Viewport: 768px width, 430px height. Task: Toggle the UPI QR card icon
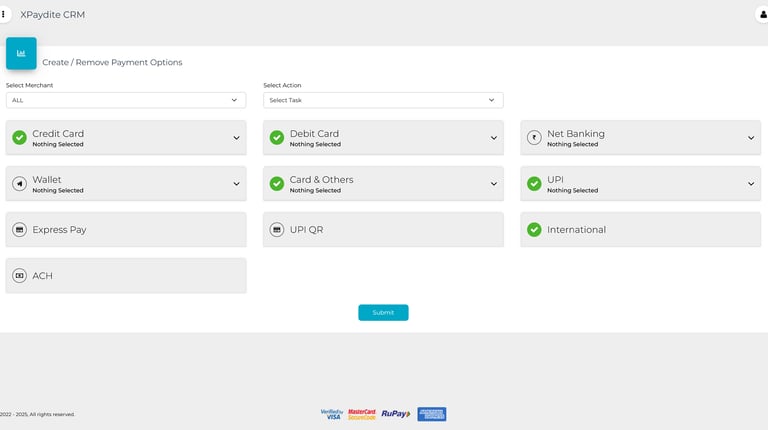coord(277,230)
